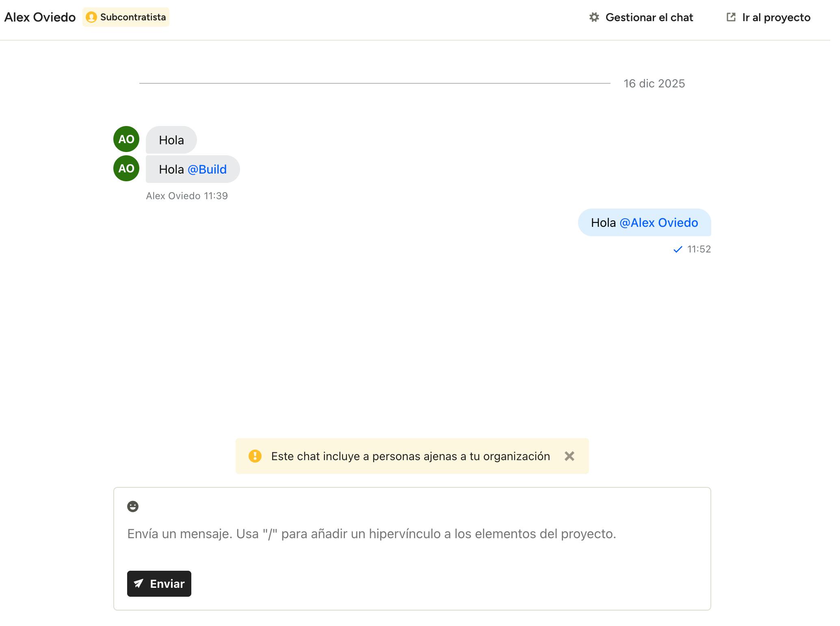The width and height of the screenshot is (840, 626).
Task: Click the Ir al proyecto link text
Action: coord(776,17)
